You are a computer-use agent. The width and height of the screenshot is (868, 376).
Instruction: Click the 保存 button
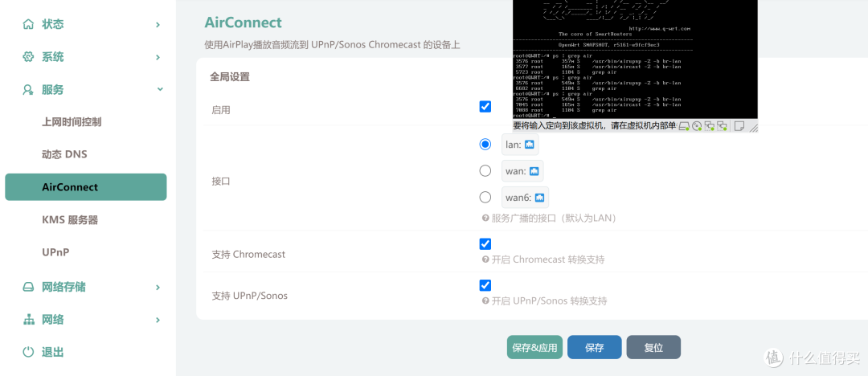595,348
